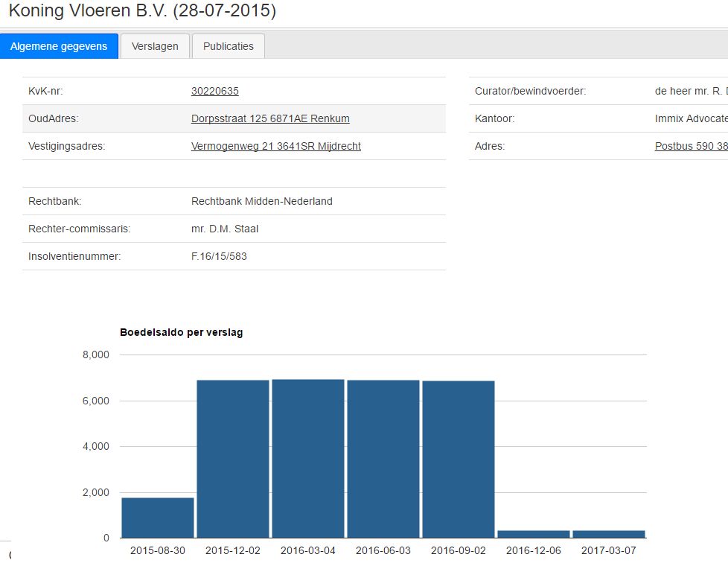Switch to the Algemene gegevens tab
Image resolution: width=728 pixels, height=563 pixels.
tap(59, 46)
